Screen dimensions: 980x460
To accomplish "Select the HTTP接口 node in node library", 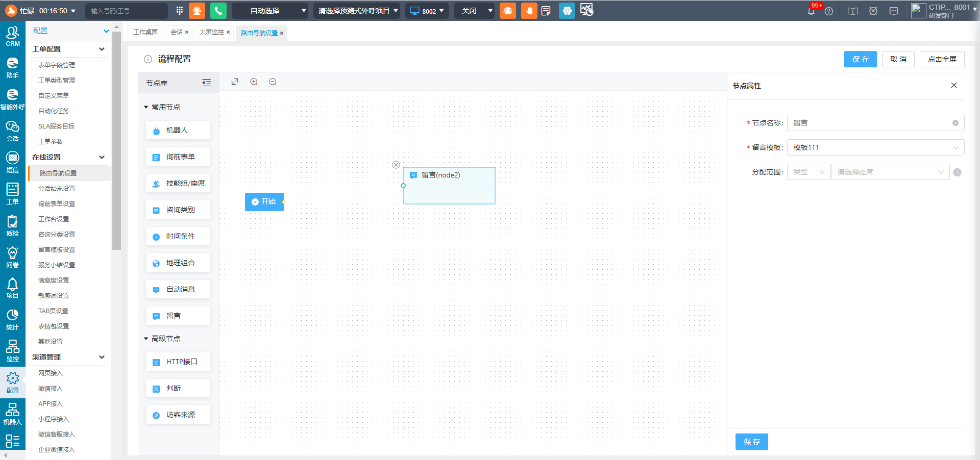I will pyautogui.click(x=178, y=362).
